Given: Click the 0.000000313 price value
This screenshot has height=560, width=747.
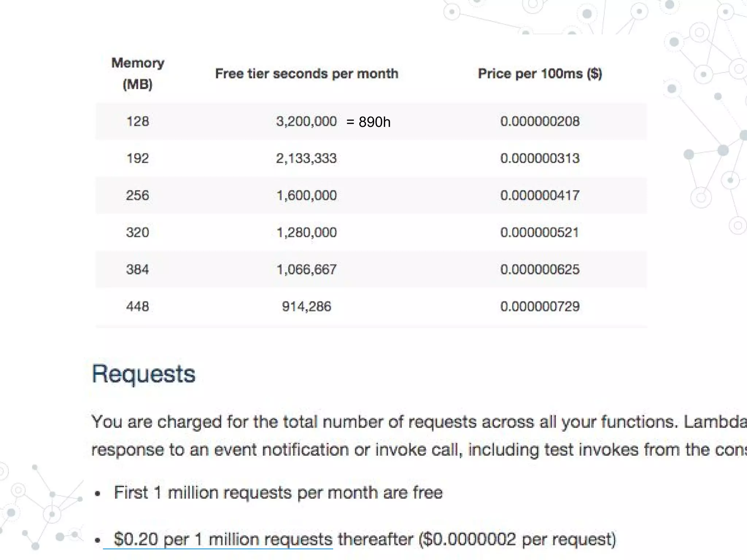Looking at the screenshot, I should (540, 159).
